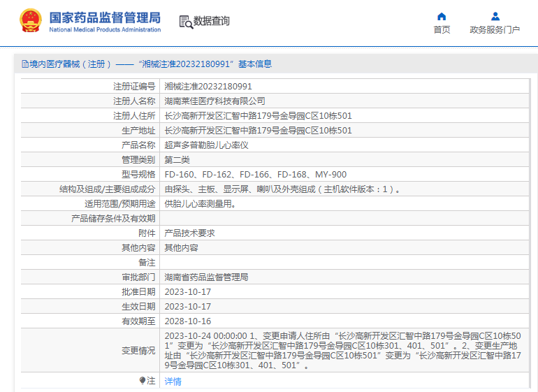Viewport: 538px width, 392px height.
Task: Click the 其他内容 value cell
Action: [x=181, y=248]
